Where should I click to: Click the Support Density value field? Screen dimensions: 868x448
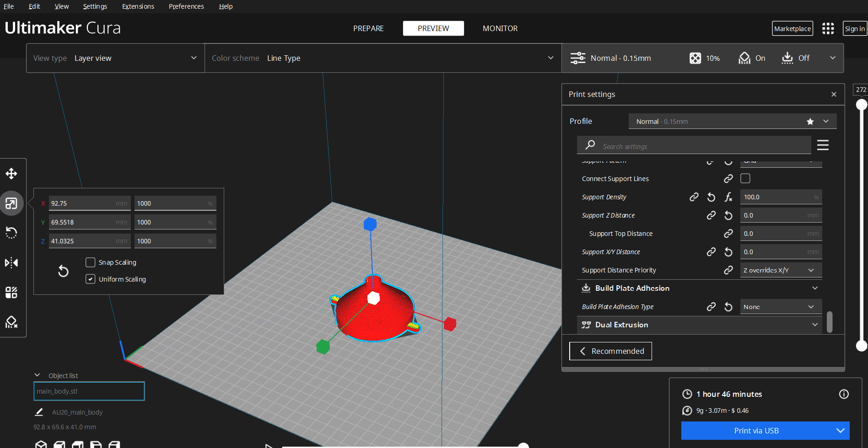(781, 197)
